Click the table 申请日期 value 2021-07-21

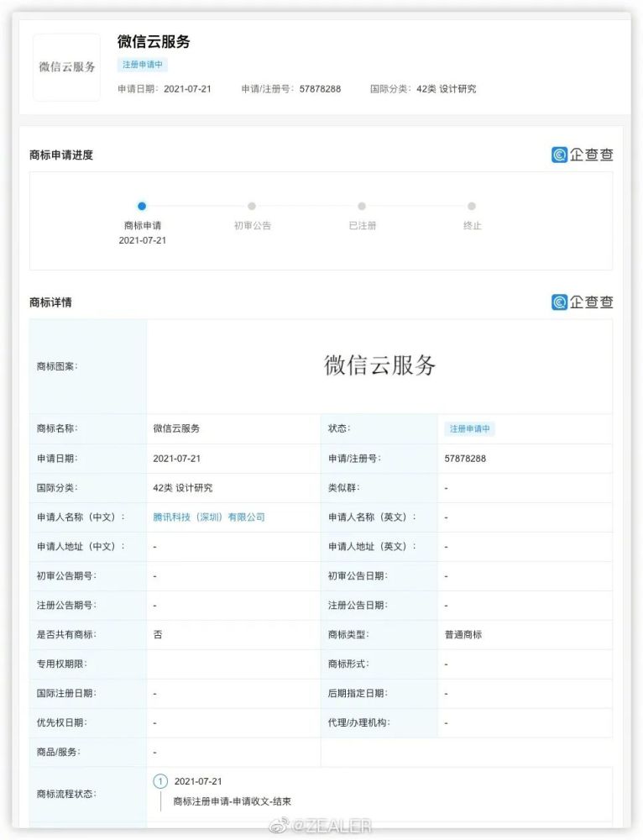click(x=176, y=459)
